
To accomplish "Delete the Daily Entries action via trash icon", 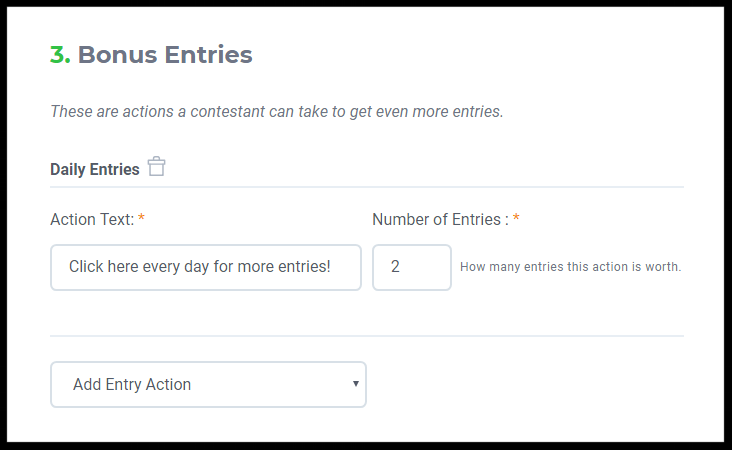I will (x=156, y=167).
